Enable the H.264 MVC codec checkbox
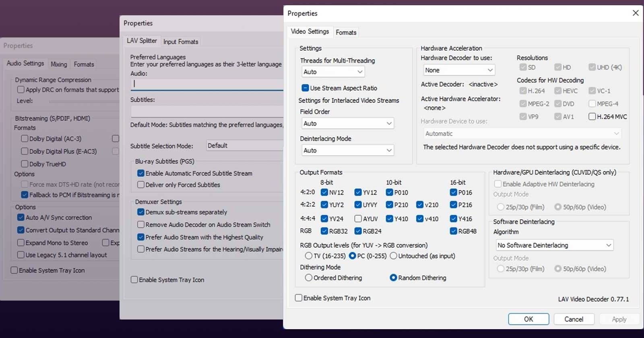 click(x=592, y=116)
